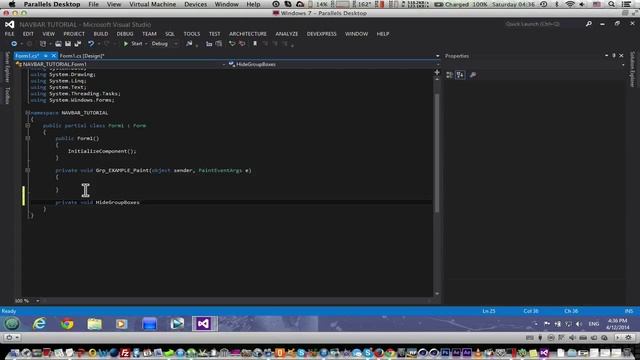This screenshot has width=640, height=360.
Task: Collapse the Grp_EXAMPLE_Paint method region
Action: click(27, 170)
